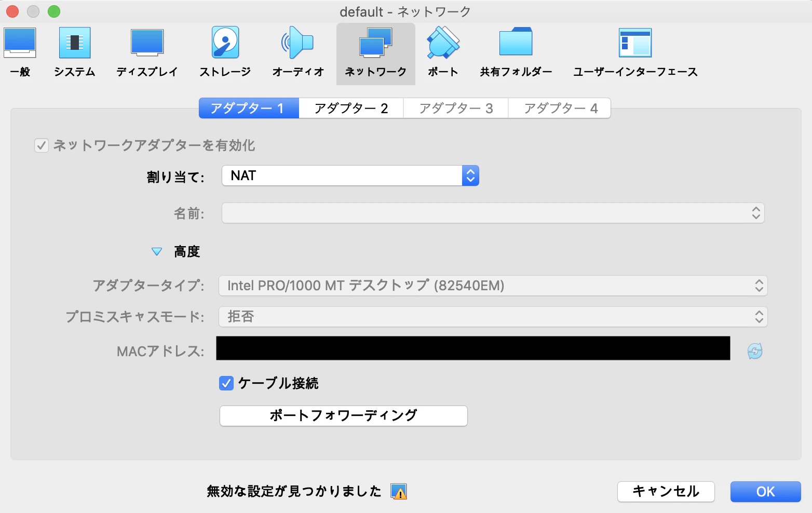The image size is (812, 513).
Task: Click the ポートフォワーディング button
Action: pyautogui.click(x=344, y=415)
